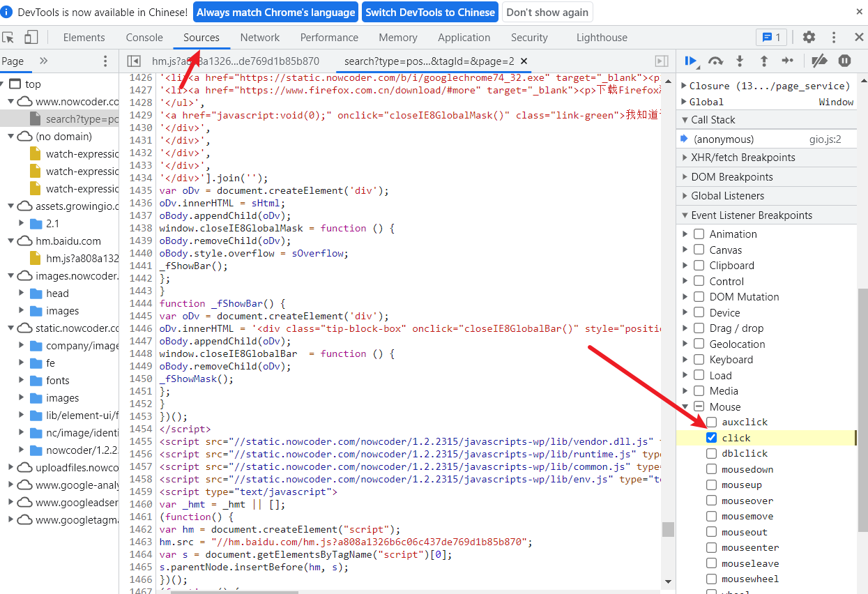Check the Keyboard breakpoint category checkbox
868x594 pixels.
pyautogui.click(x=699, y=359)
